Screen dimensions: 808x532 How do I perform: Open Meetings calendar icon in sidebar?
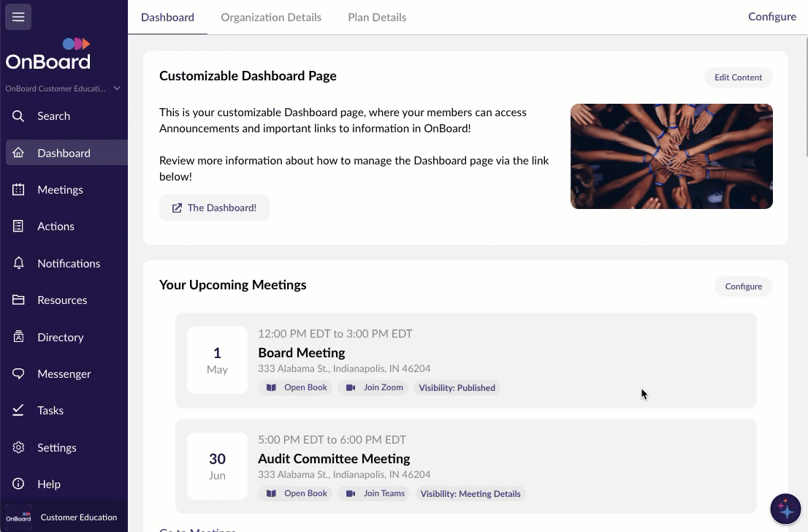click(19, 190)
